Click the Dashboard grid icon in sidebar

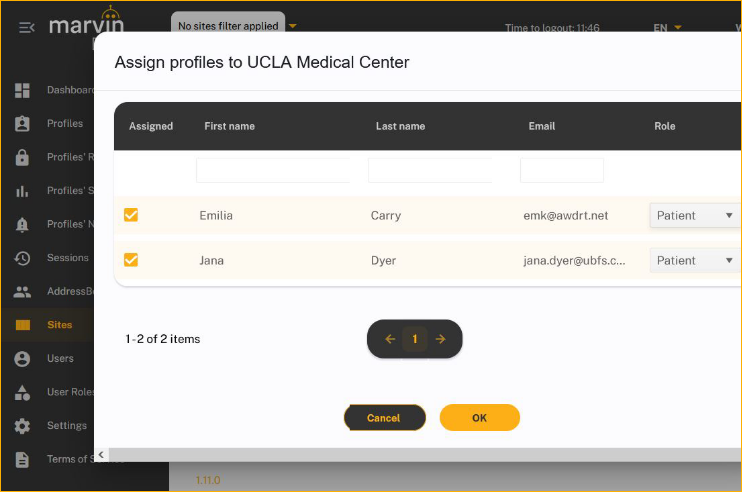pos(22,91)
